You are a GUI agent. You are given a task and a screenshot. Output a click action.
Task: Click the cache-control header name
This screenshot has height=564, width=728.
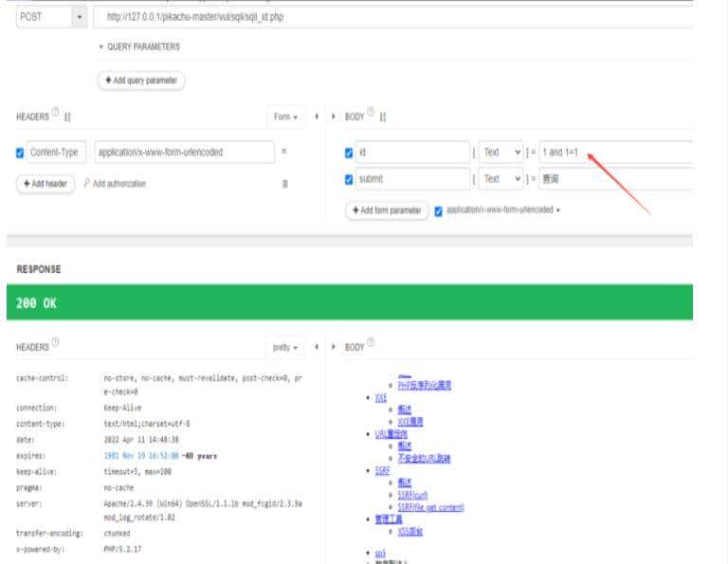[42, 378]
